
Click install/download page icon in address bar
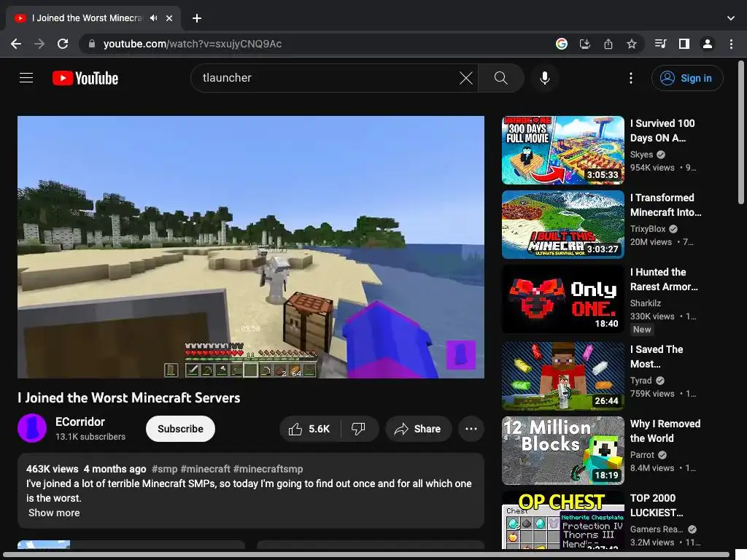click(x=585, y=44)
